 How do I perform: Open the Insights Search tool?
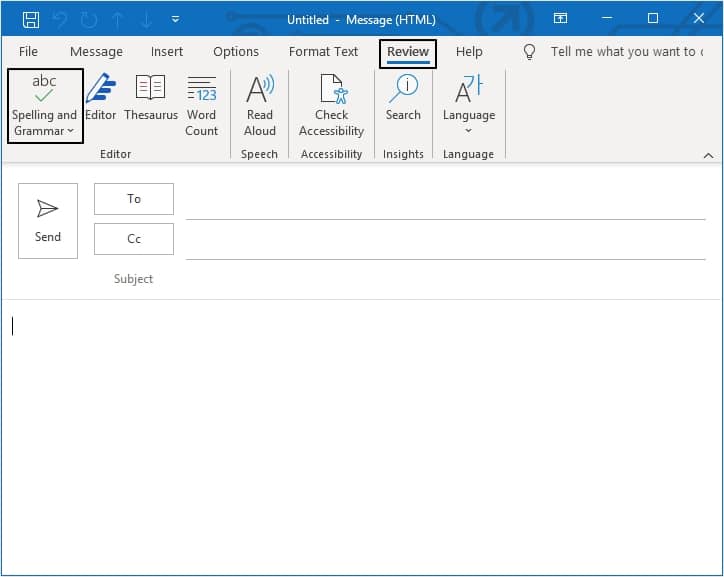tap(403, 97)
